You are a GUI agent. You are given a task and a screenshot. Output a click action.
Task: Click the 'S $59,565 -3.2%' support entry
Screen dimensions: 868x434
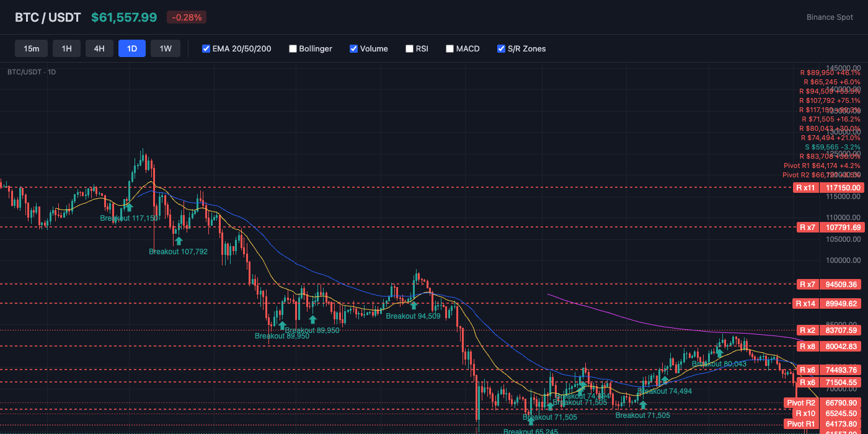[x=832, y=147]
